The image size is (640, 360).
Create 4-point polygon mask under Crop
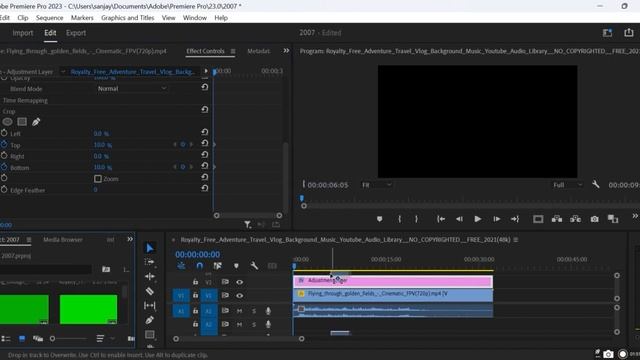coord(22,122)
